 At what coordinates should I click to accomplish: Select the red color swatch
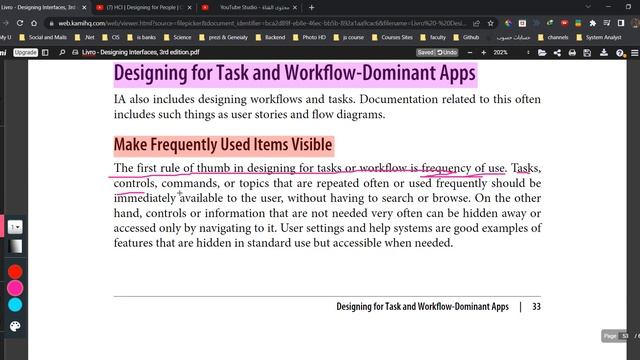pyautogui.click(x=15, y=272)
